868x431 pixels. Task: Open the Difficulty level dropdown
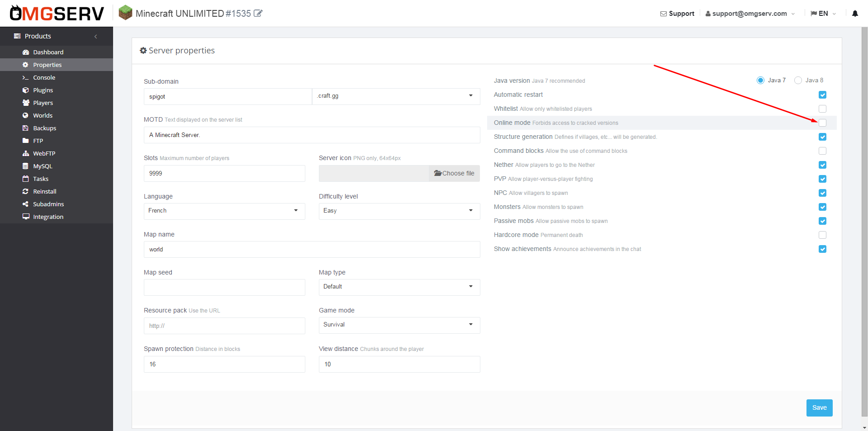[x=399, y=211]
